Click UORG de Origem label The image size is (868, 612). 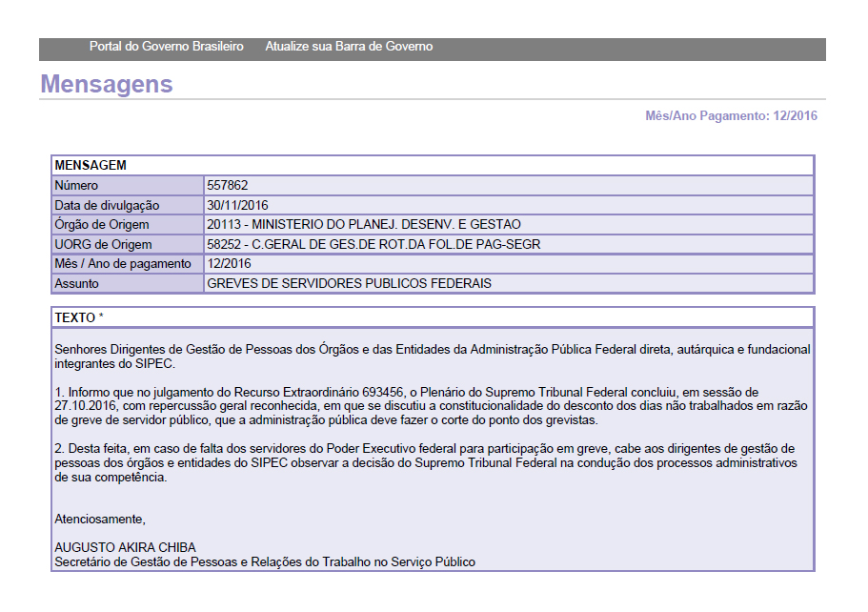pyautogui.click(x=103, y=244)
